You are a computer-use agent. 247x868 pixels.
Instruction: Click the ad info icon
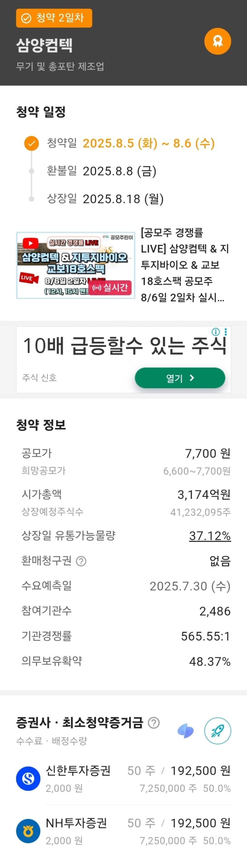pyautogui.click(x=216, y=332)
